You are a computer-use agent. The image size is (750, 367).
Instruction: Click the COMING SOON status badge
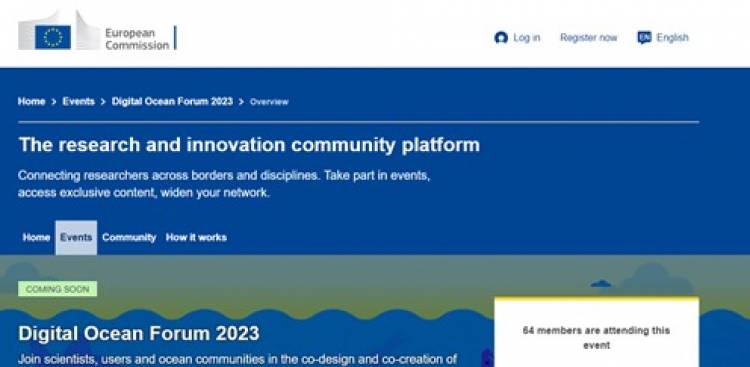pyautogui.click(x=57, y=289)
